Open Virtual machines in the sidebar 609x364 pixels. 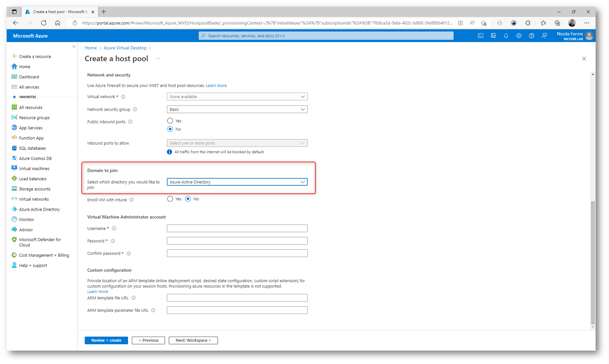(31, 169)
